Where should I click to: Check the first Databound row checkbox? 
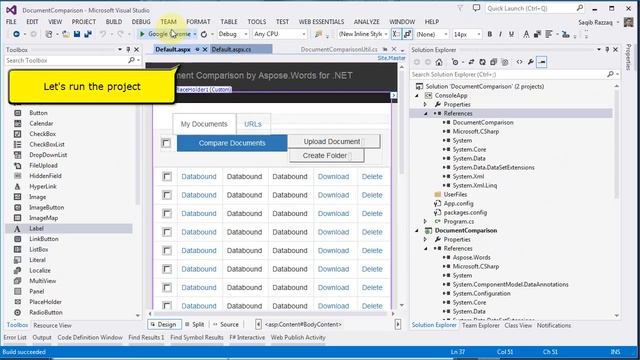[167, 176]
